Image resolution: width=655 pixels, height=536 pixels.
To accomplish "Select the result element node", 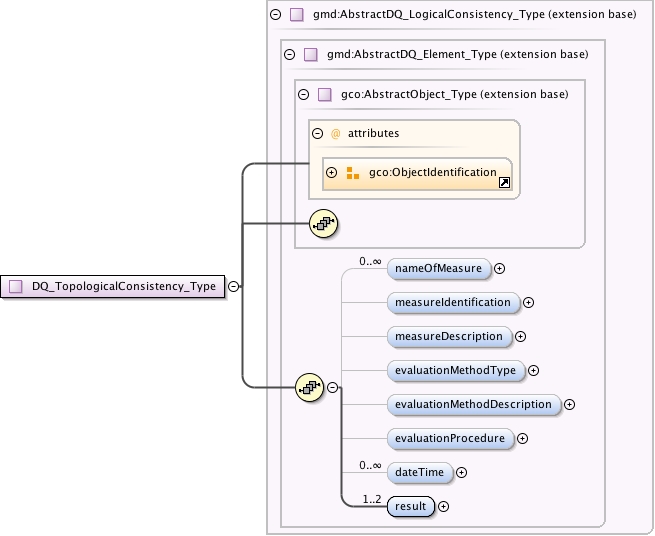I will [411, 506].
